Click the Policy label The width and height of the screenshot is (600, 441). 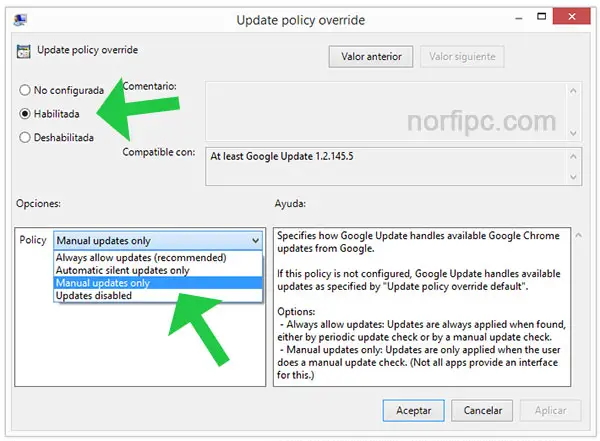[x=33, y=240]
